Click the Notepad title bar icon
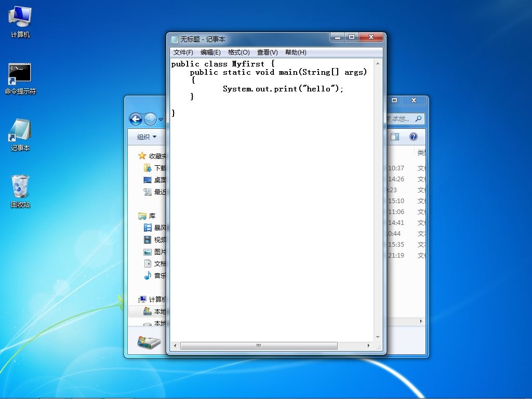The width and height of the screenshot is (532, 399). pyautogui.click(x=175, y=39)
